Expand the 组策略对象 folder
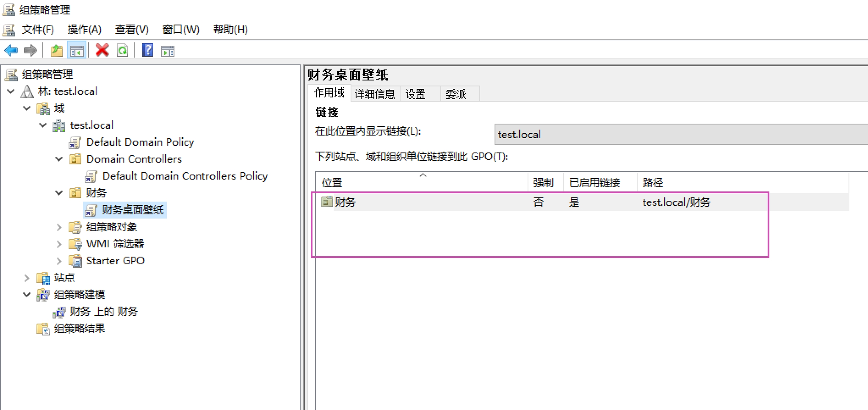868x410 pixels. pyautogui.click(x=59, y=227)
